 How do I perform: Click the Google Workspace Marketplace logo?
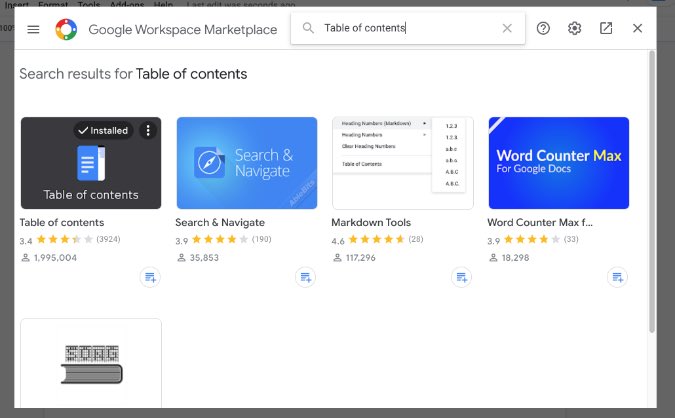tap(66, 29)
